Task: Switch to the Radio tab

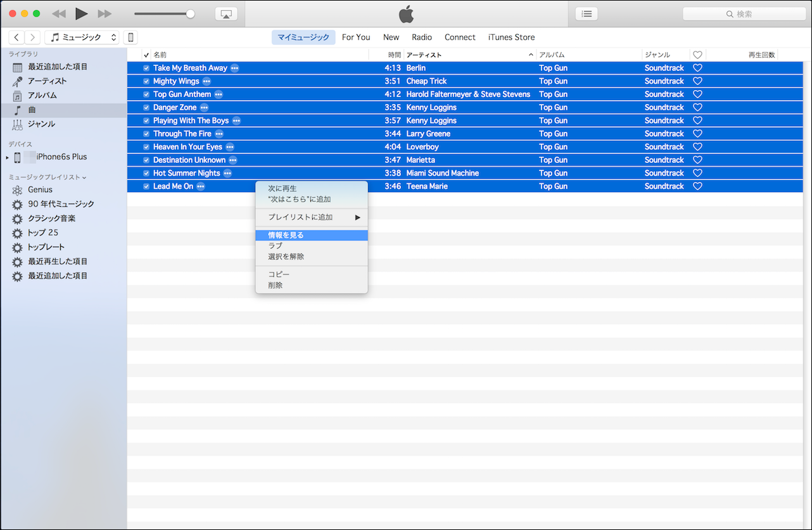Action: (x=422, y=37)
